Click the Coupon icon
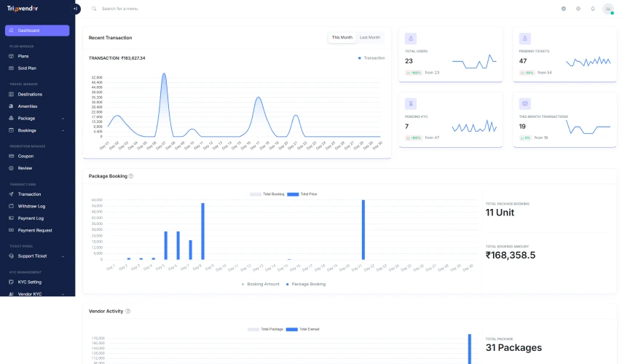The height and width of the screenshot is (364, 622). (11, 157)
